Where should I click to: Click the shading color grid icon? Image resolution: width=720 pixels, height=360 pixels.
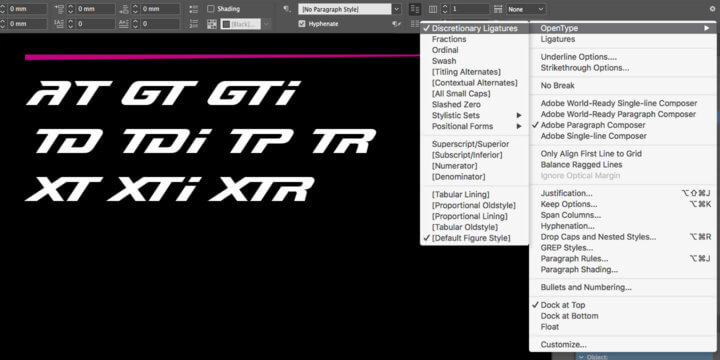click(x=212, y=24)
